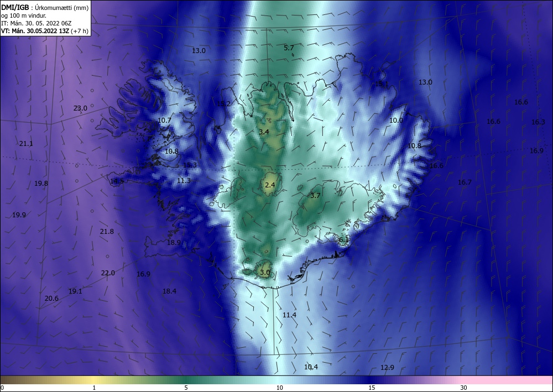The height and width of the screenshot is (392, 553).
Task: Click the 19.1 value label
Action: coord(75,291)
